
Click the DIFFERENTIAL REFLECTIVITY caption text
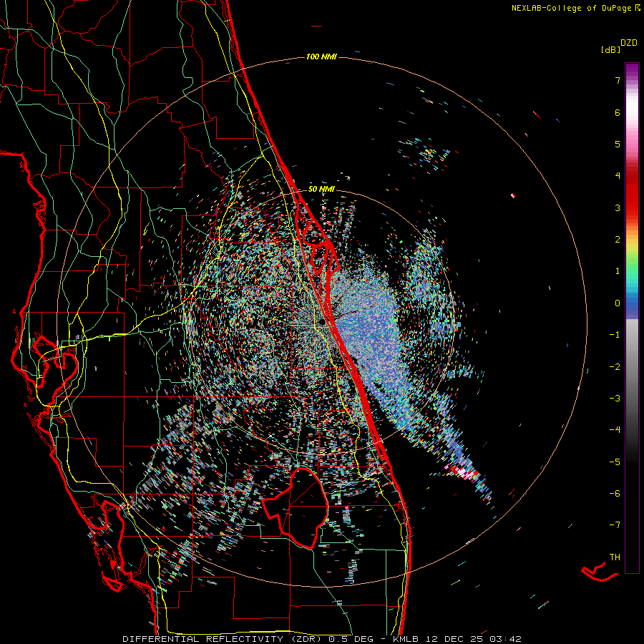203,639
